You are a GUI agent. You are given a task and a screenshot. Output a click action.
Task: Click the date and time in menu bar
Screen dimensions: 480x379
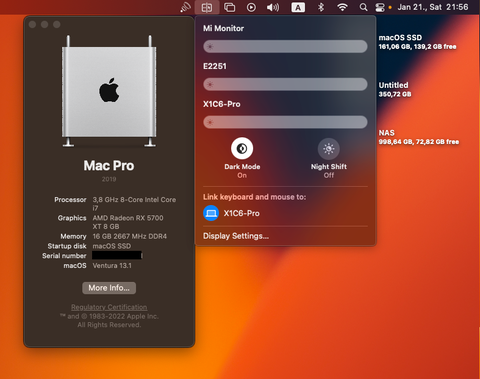pyautogui.click(x=433, y=7)
